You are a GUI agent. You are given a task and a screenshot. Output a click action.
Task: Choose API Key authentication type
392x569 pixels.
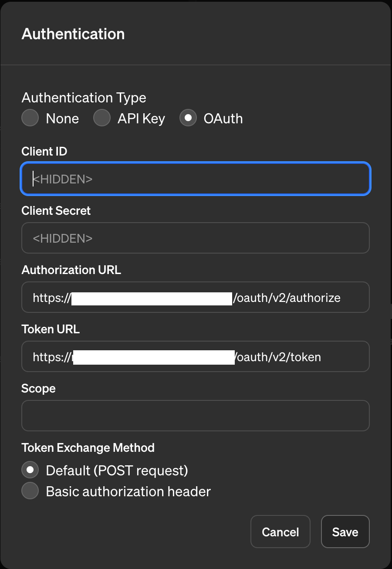click(x=102, y=119)
